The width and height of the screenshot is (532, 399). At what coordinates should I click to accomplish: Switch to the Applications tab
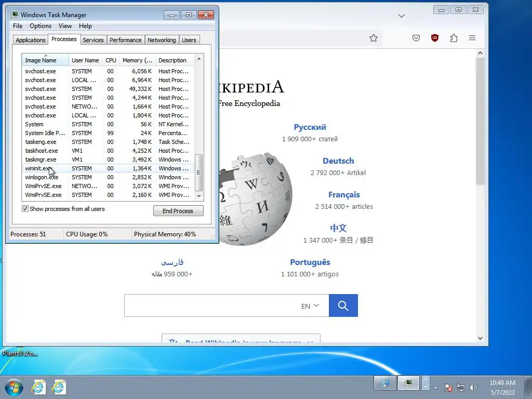31,39
